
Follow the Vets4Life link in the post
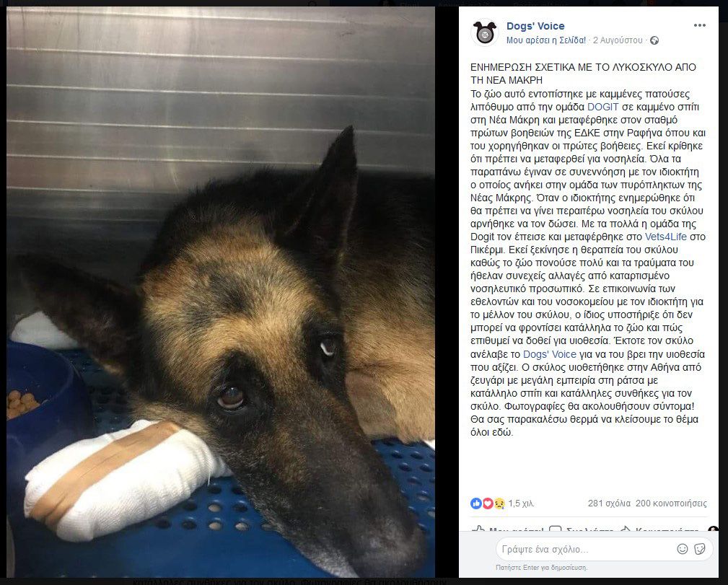click(x=665, y=237)
